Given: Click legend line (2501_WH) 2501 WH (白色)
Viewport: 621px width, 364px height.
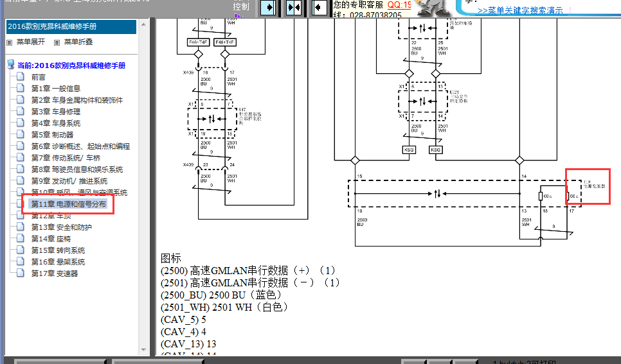Looking at the screenshot, I should 224,308.
